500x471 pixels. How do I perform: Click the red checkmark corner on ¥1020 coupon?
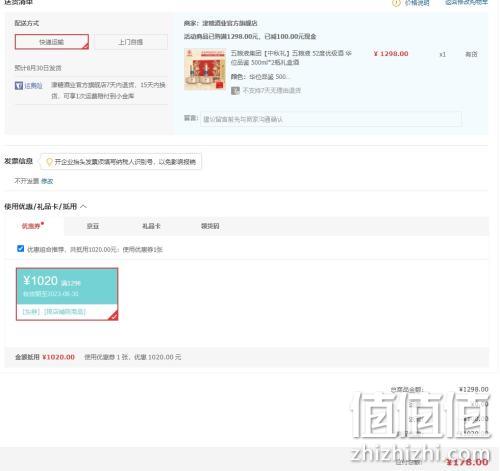114,315
